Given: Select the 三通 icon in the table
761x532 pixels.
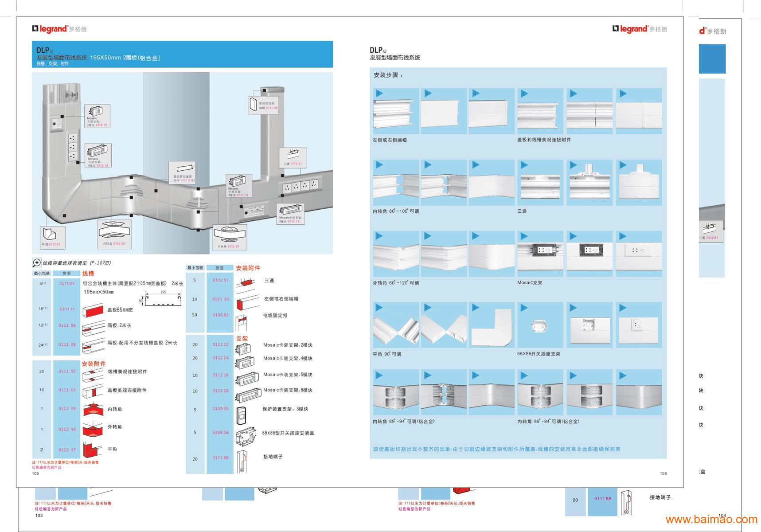Looking at the screenshot, I should 246,283.
